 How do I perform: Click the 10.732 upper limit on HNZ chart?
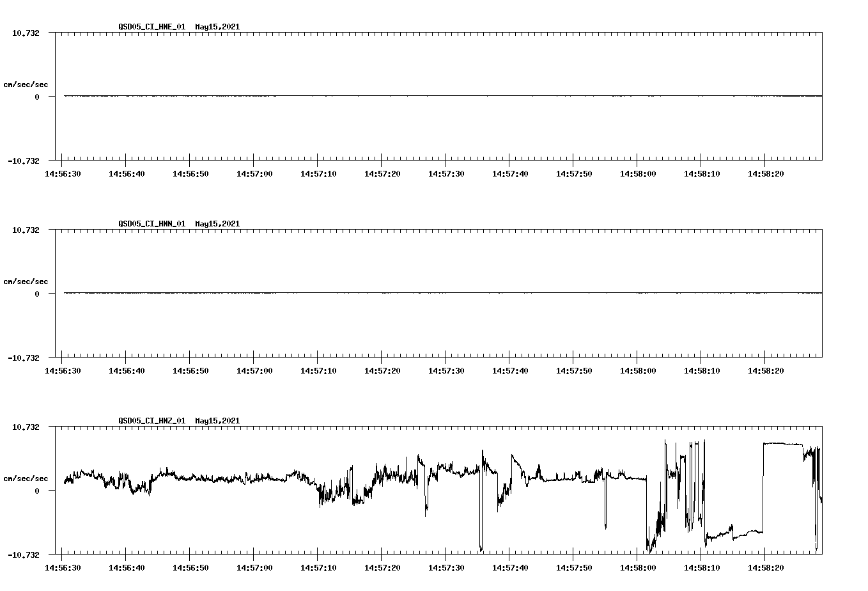pos(26,427)
